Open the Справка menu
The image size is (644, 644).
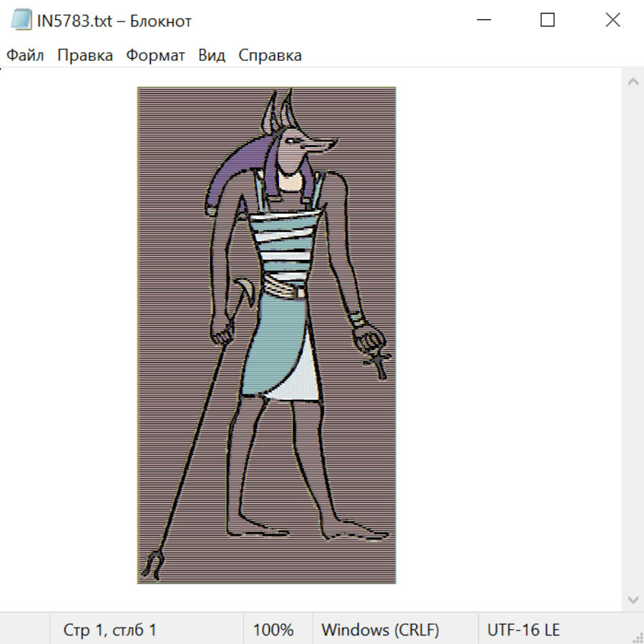[x=270, y=56]
